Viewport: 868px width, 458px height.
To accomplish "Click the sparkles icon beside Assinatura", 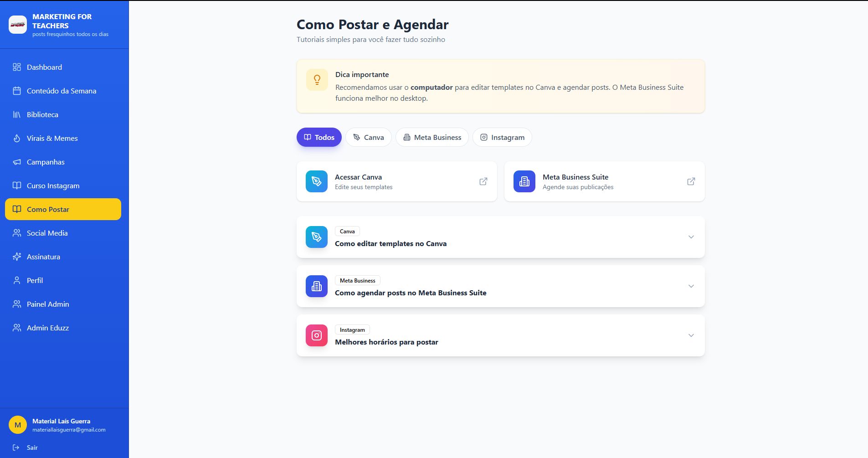I will (x=17, y=257).
